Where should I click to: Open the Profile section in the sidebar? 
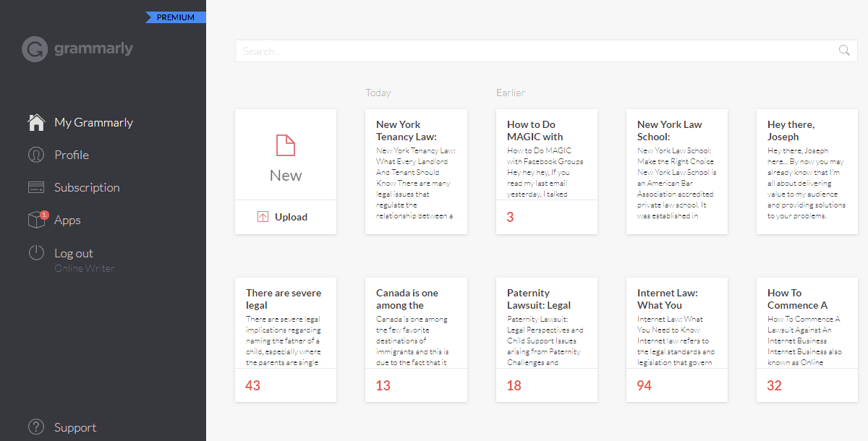coord(35,154)
